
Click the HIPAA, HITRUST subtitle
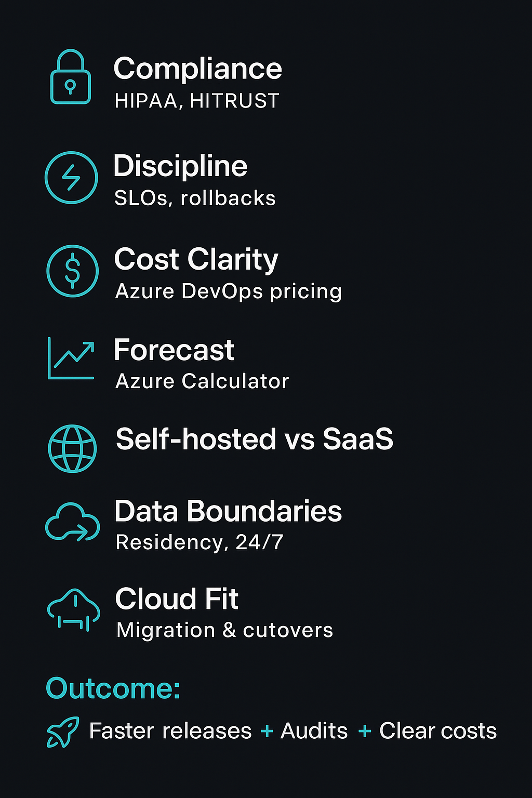197,101
